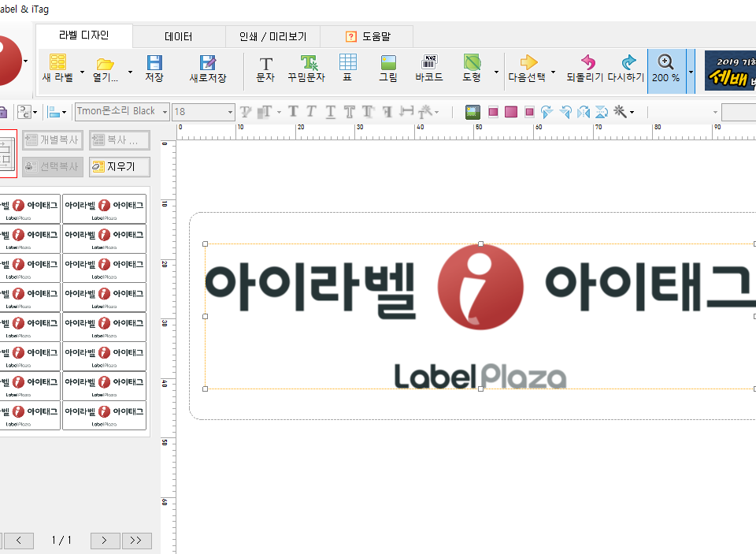Click the fill-size large pink square icon
Viewport: 756px width, 554px height.
pyautogui.click(x=511, y=112)
